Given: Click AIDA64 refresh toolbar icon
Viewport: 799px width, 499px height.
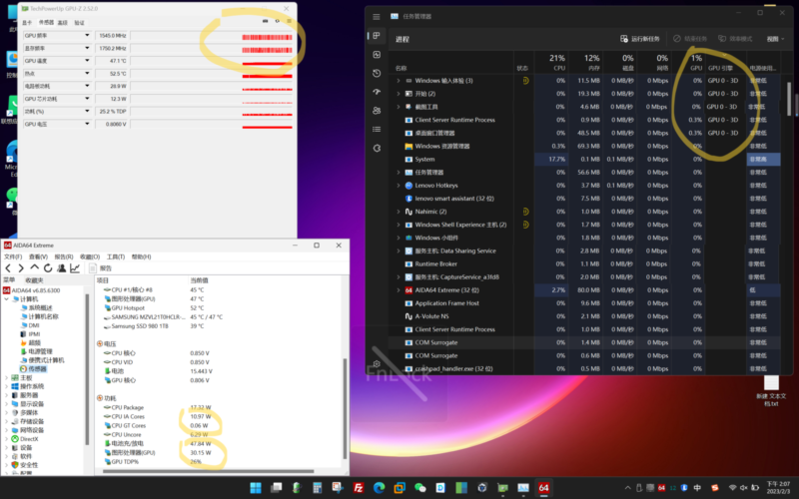Looking at the screenshot, I should (x=49, y=268).
